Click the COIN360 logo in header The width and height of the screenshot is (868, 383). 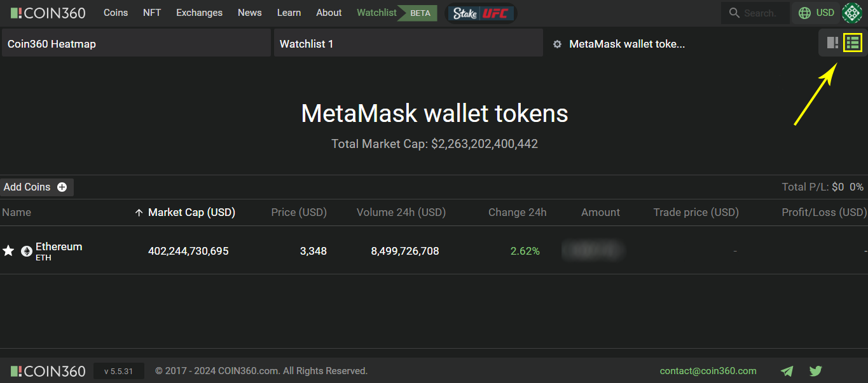[x=48, y=13]
